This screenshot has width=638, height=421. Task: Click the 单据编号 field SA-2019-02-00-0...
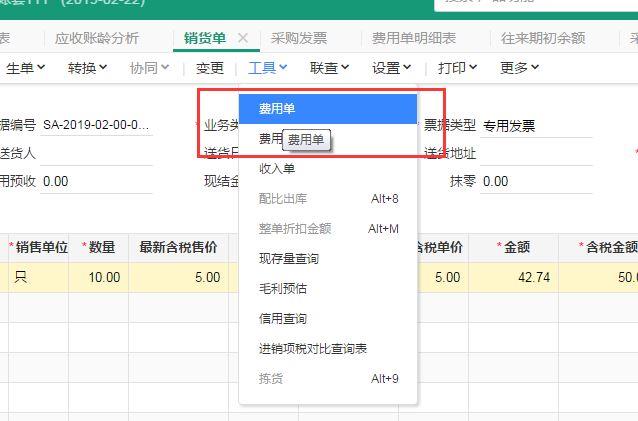point(96,125)
